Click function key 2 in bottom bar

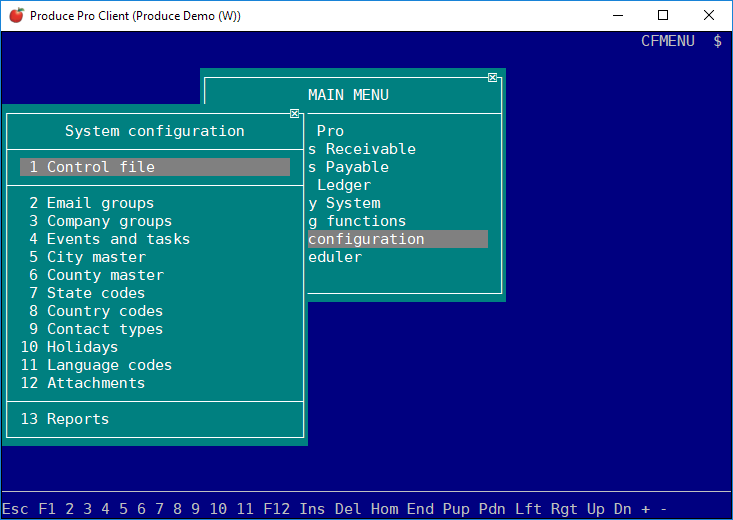(x=69, y=509)
